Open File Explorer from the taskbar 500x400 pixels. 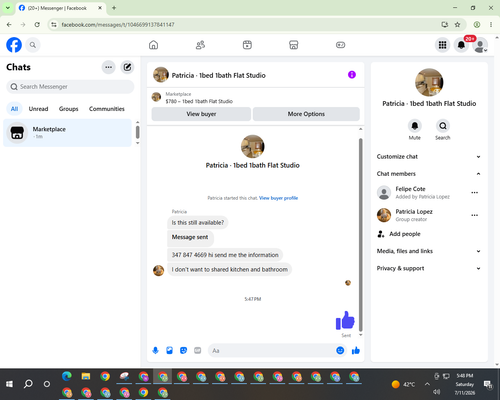tap(86, 376)
